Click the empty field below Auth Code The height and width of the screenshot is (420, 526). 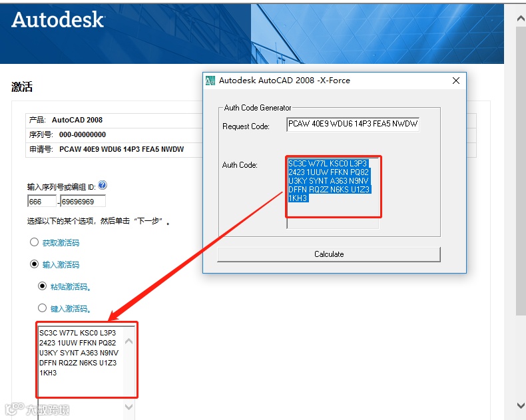coord(333,224)
